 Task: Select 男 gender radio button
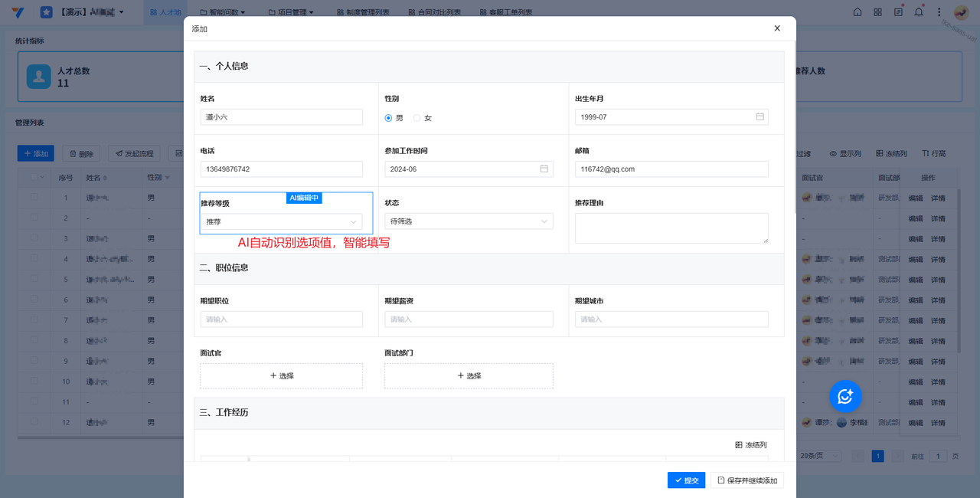pyautogui.click(x=389, y=118)
